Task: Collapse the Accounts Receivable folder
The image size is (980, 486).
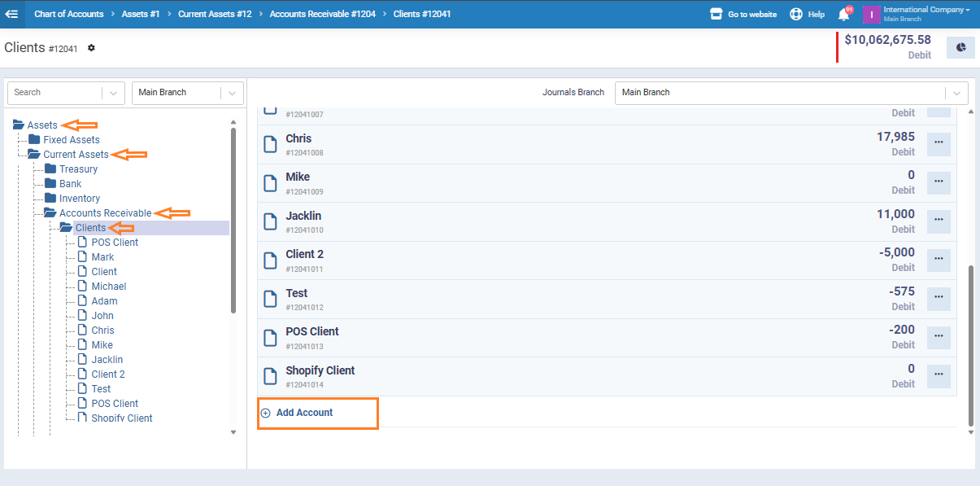Action: 50,213
